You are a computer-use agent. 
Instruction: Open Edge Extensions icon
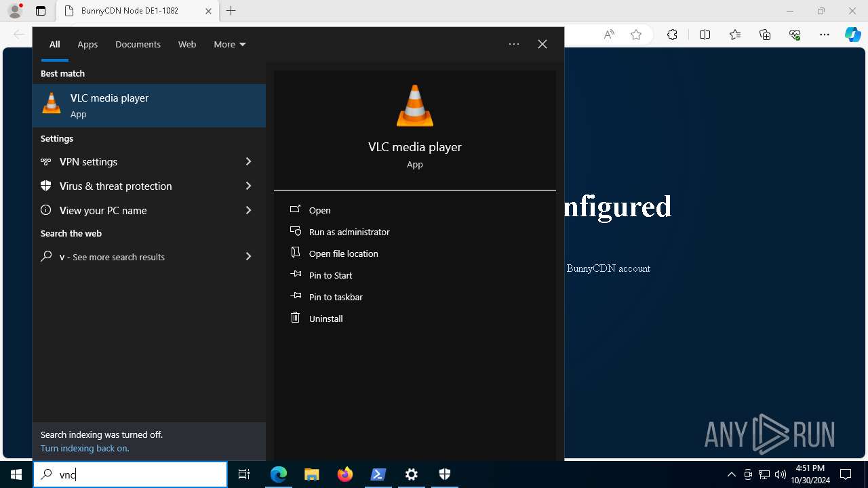tap(672, 35)
